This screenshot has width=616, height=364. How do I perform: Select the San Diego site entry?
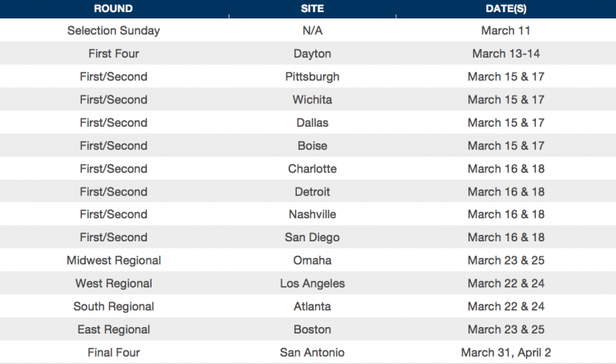coord(312,238)
